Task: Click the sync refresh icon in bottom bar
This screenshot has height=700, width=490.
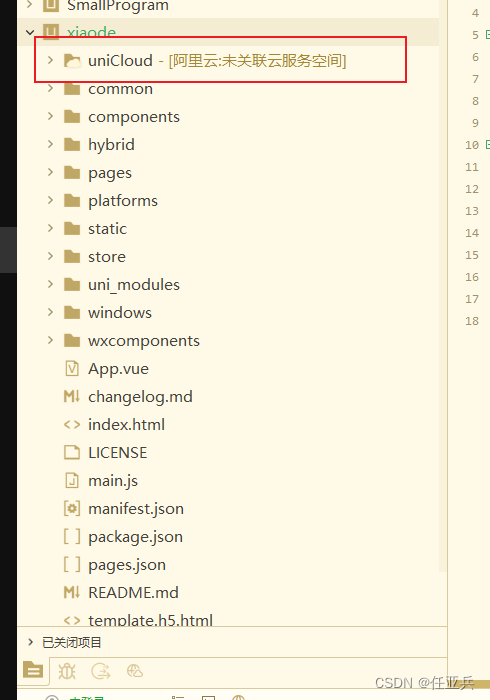Action: point(100,671)
